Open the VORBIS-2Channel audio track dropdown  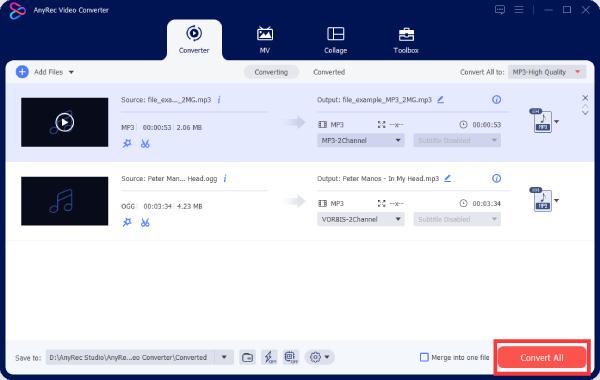coord(360,219)
